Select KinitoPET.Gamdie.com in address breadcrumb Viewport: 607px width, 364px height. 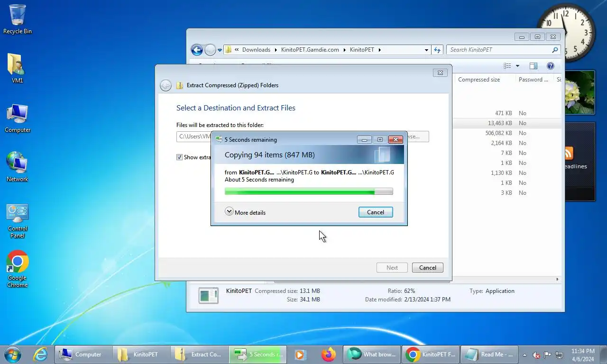click(x=310, y=50)
